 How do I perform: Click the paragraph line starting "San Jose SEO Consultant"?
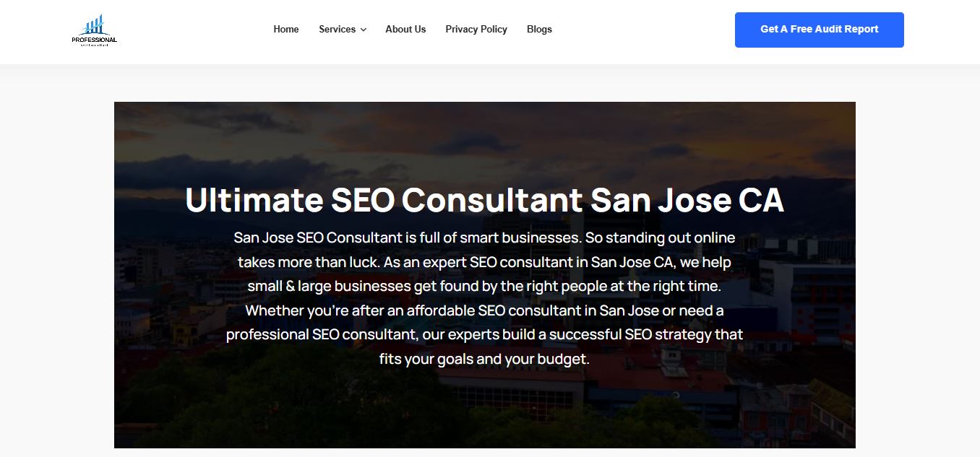[x=484, y=238]
